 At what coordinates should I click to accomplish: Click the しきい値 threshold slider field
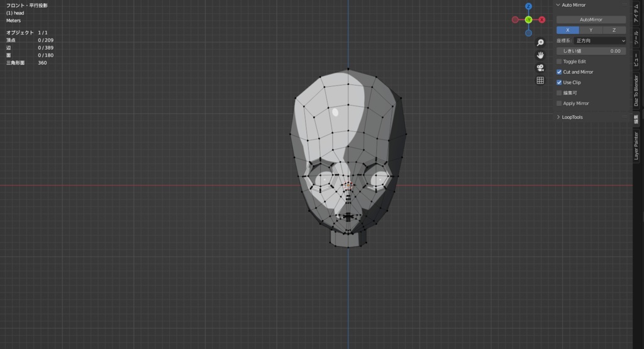pyautogui.click(x=591, y=51)
